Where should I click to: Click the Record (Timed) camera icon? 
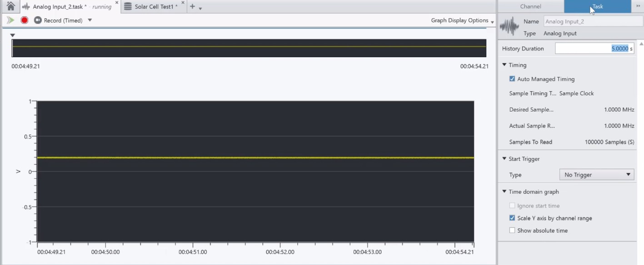point(38,20)
